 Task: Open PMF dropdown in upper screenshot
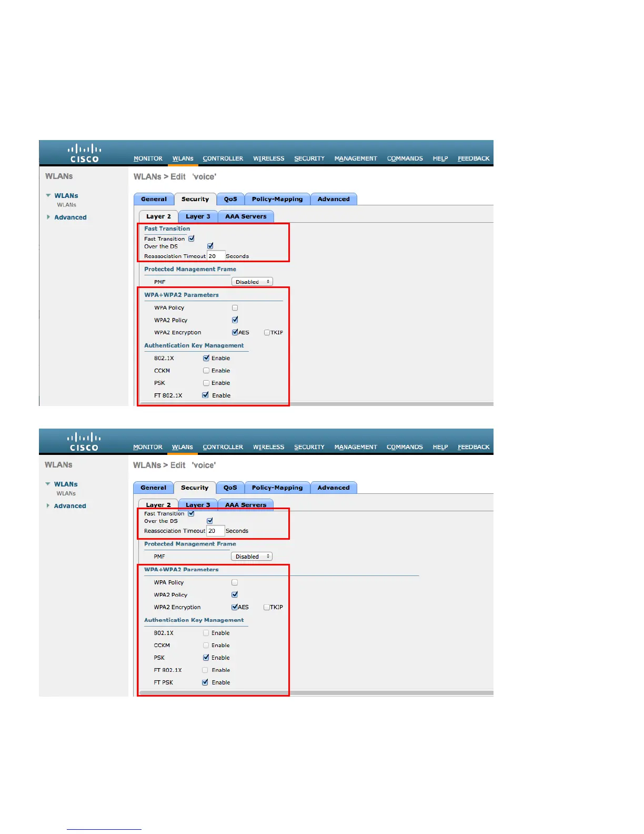coord(252,282)
